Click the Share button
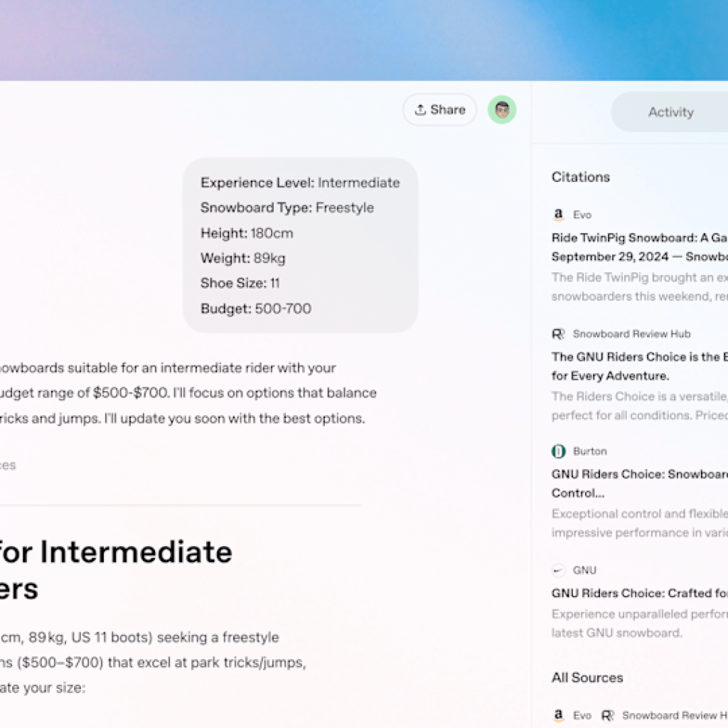The height and width of the screenshot is (728, 728). pyautogui.click(x=439, y=109)
